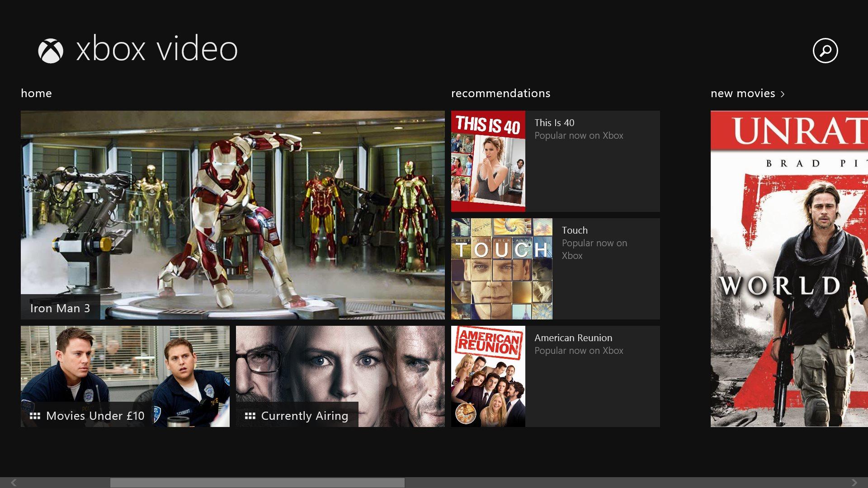Image resolution: width=868 pixels, height=488 pixels.
Task: Click the horizontal scrollbar right arrow
Action: pyautogui.click(x=854, y=483)
